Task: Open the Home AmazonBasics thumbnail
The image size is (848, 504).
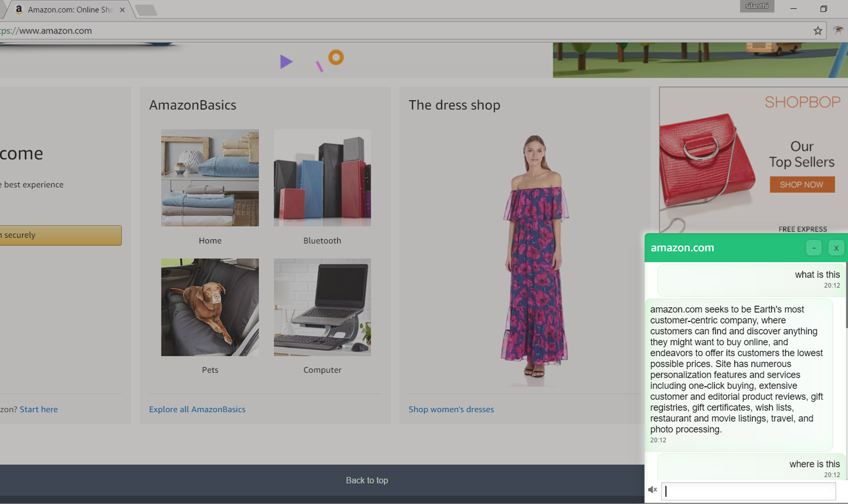Action: [x=210, y=178]
